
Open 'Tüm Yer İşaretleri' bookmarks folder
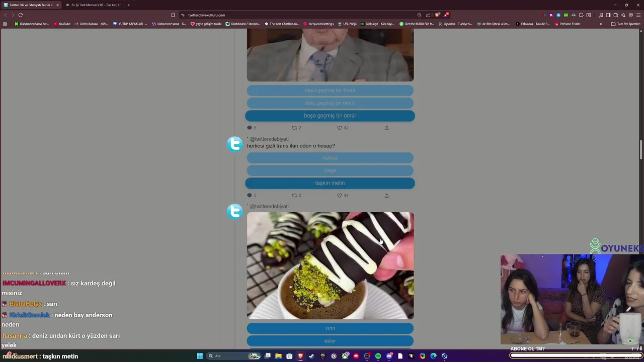coord(625,24)
